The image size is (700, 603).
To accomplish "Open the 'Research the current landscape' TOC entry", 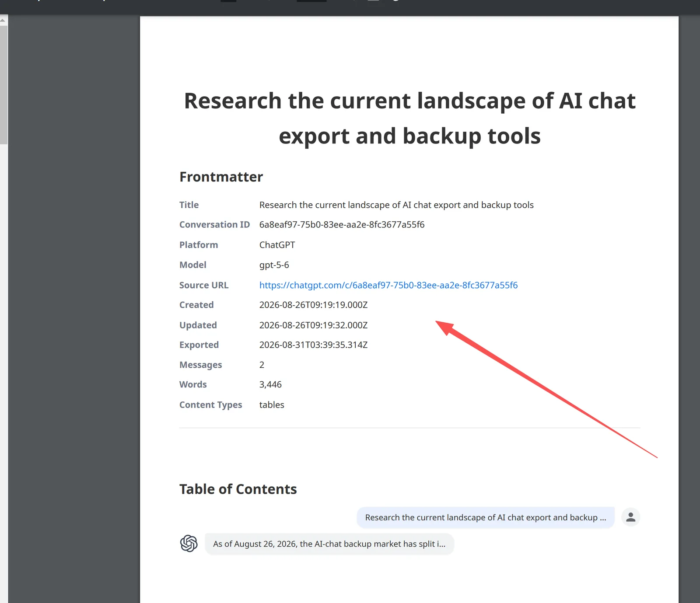I will (486, 517).
